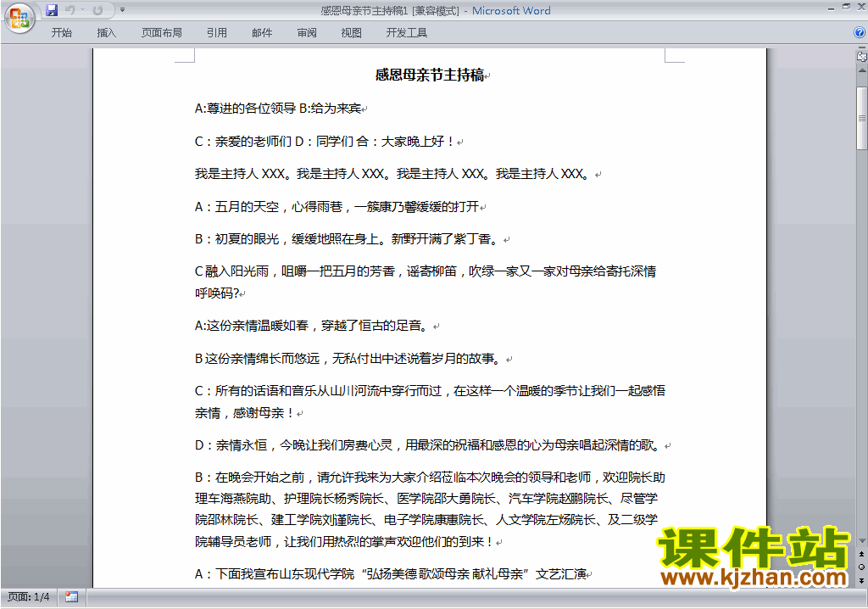Click the line A:尊进的各位领导 B:给为来宾
The width and height of the screenshot is (868, 609).
278,108
